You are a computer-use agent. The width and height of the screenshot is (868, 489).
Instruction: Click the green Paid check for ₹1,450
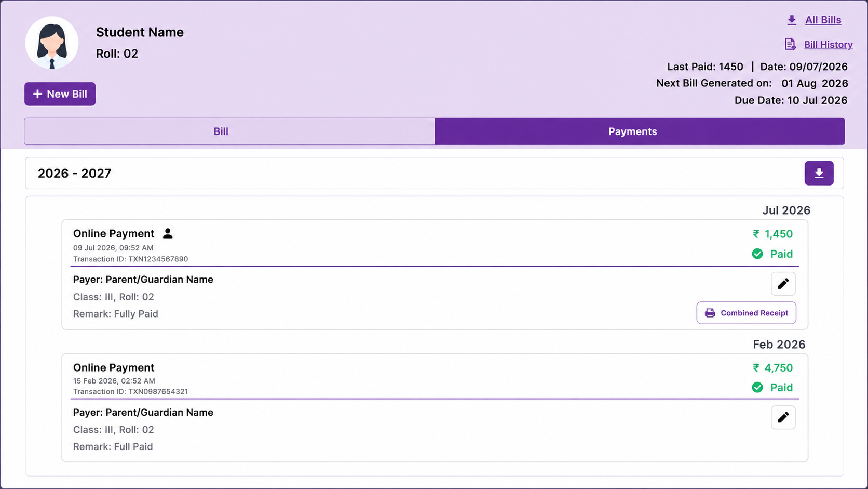coord(757,254)
